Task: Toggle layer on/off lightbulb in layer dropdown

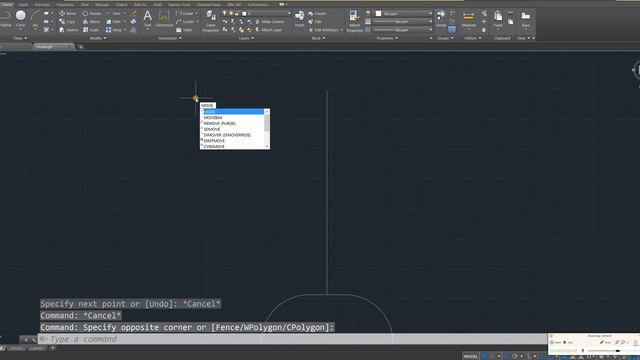Action: click(x=224, y=13)
